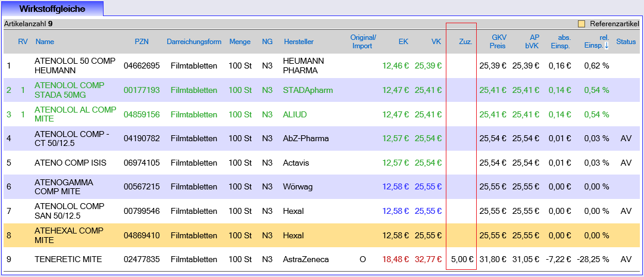
Task: Click the Zuz. column header
Action: pos(465,42)
